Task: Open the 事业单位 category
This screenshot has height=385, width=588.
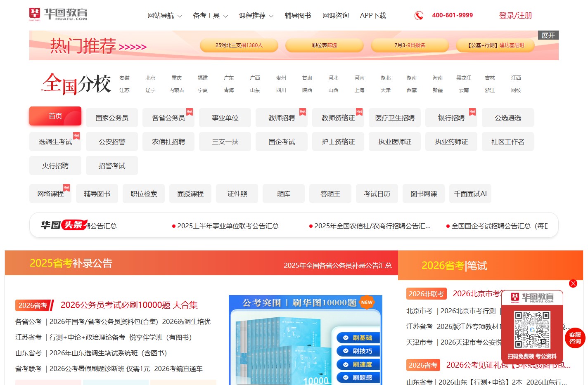Action: point(225,118)
